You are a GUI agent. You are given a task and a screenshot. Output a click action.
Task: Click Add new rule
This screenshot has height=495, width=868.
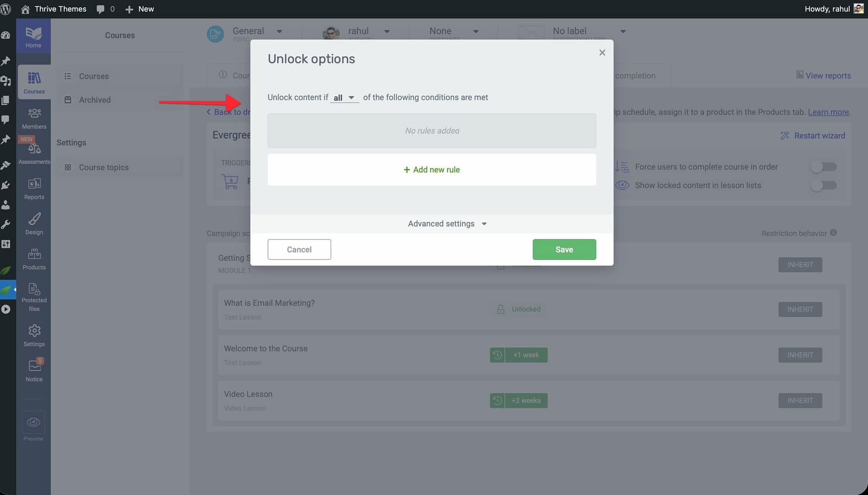point(432,170)
